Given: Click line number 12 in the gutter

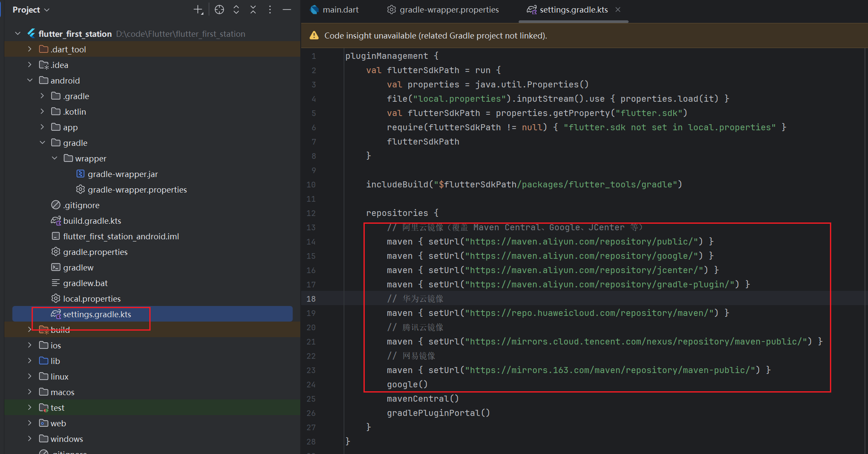Looking at the screenshot, I should click(x=311, y=213).
